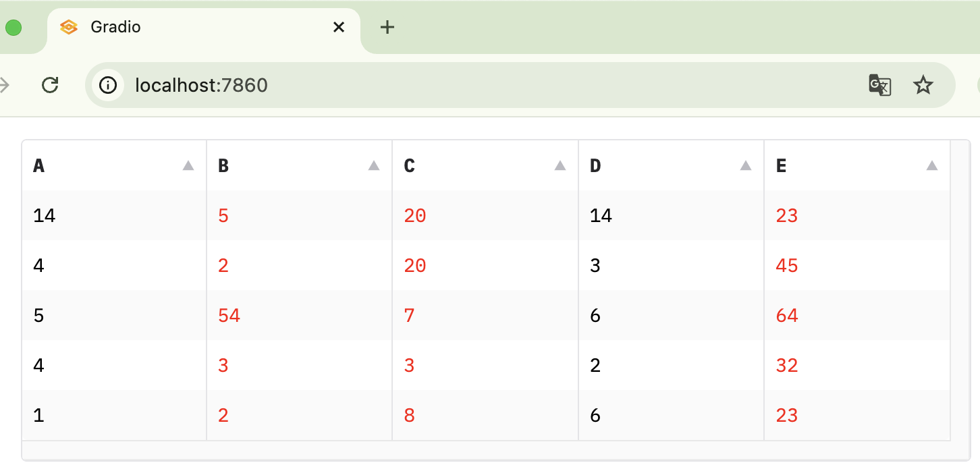This screenshot has height=467, width=980.
Task: Select the cell with red value 54
Action: tap(229, 316)
